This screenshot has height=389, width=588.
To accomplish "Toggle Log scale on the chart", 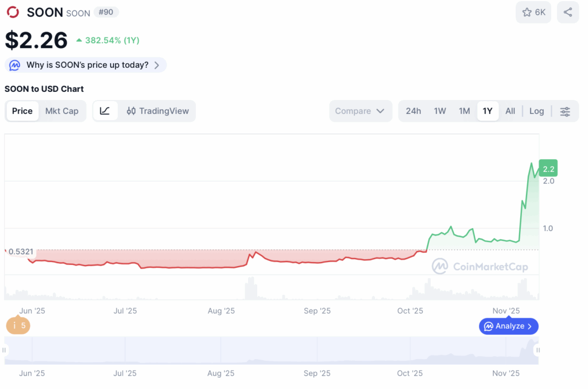I will tap(537, 111).
